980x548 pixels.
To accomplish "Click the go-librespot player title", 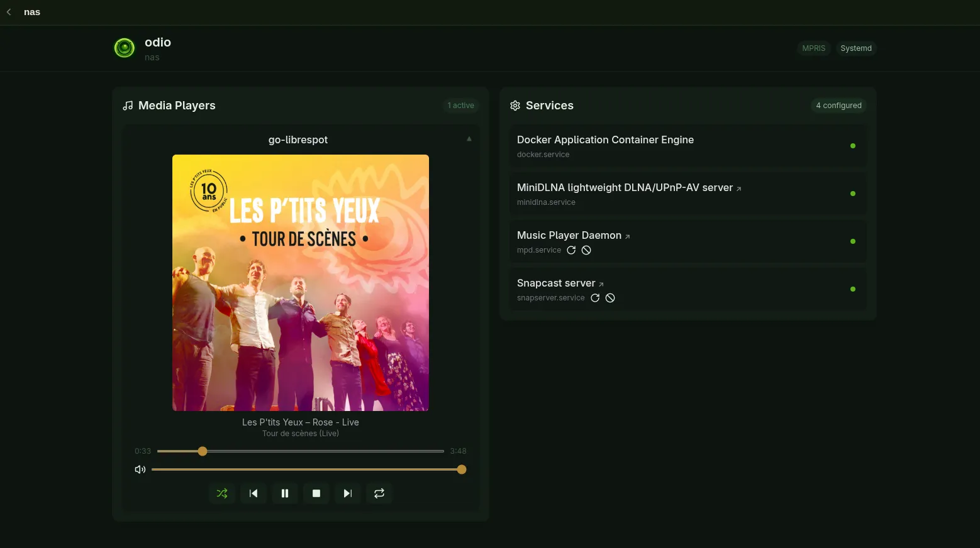I will pos(298,140).
